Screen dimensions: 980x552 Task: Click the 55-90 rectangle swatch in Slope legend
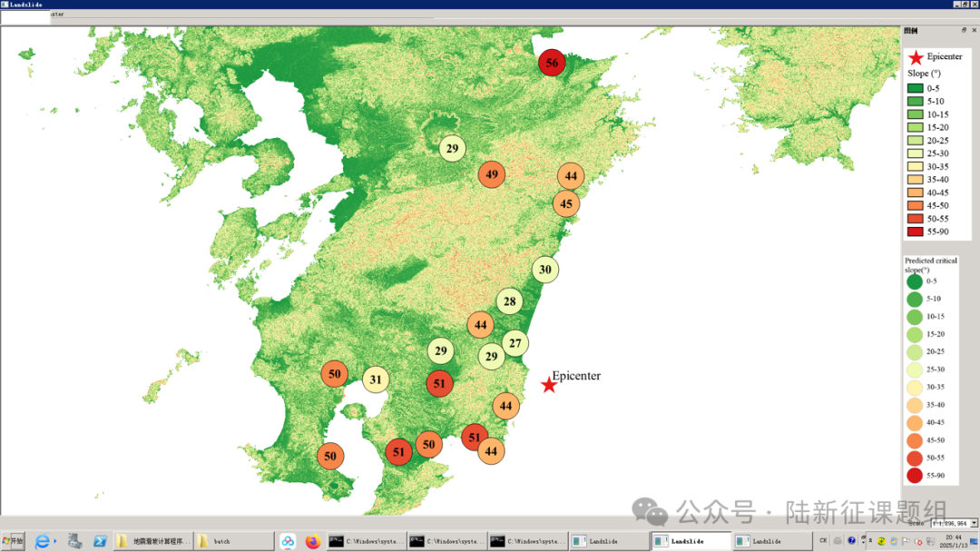pos(915,232)
